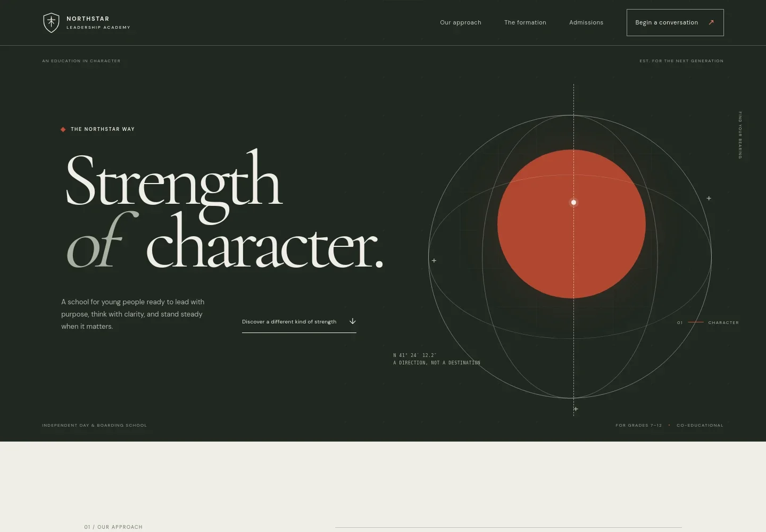
Task: Click the 01 / Our approach section label
Action: (x=113, y=527)
